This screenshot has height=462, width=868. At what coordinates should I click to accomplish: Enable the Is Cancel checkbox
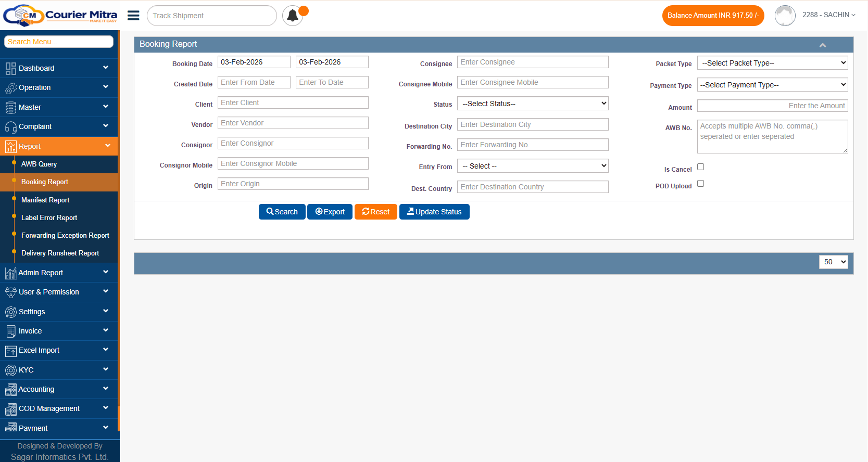pos(700,167)
